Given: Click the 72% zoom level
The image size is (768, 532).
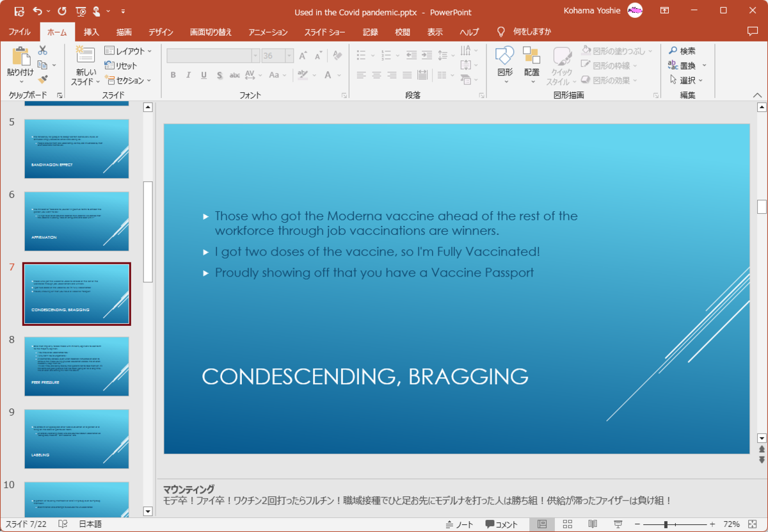Looking at the screenshot, I should tap(732, 524).
